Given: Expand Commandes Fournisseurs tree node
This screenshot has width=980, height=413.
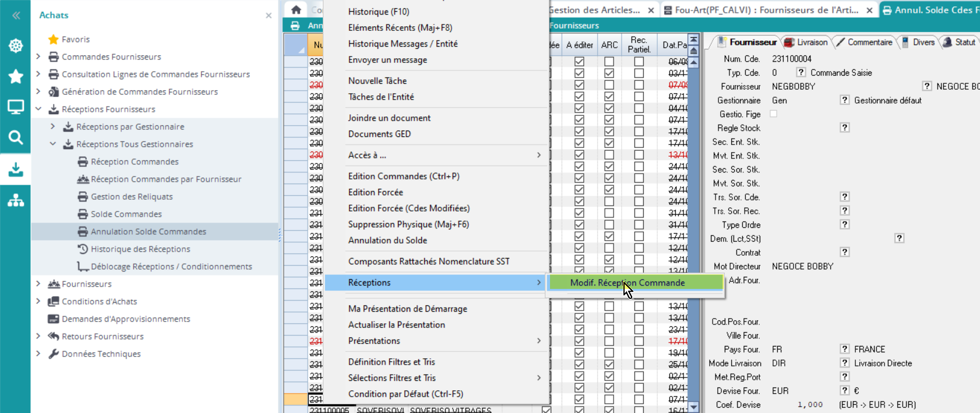Looking at the screenshot, I should pyautogui.click(x=38, y=57).
